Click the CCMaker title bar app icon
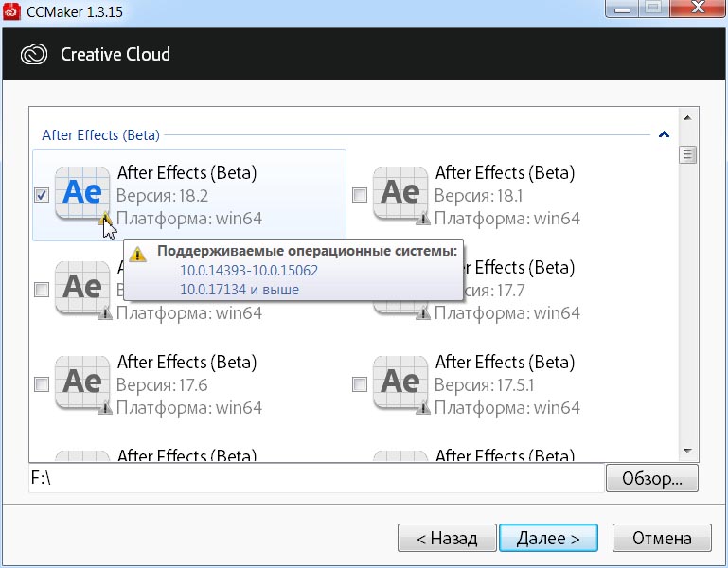This screenshot has width=728, height=568. coord(11,11)
